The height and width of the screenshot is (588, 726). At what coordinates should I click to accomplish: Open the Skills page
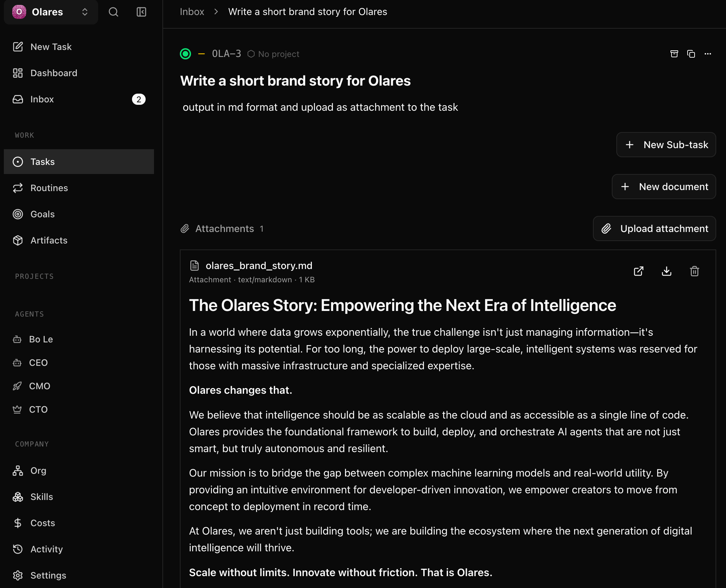pos(79,497)
